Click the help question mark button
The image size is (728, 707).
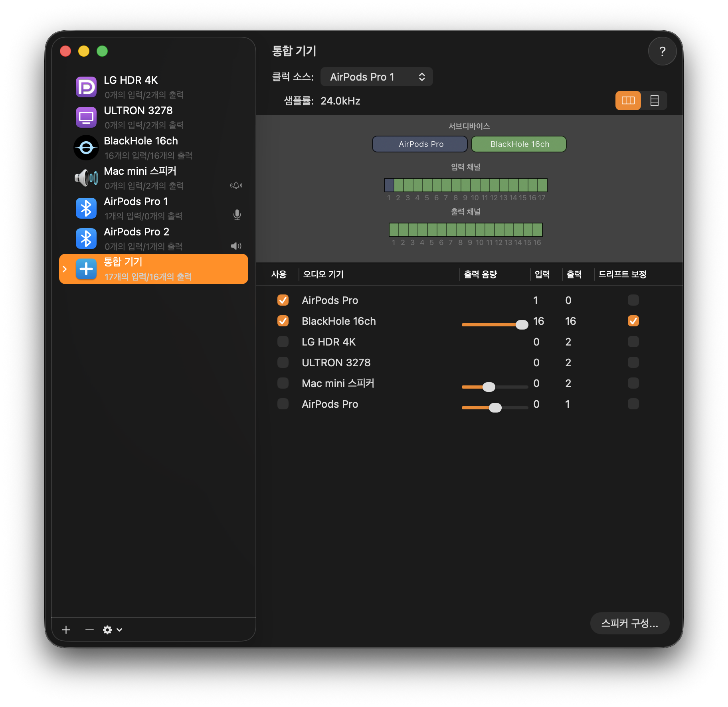coord(662,51)
